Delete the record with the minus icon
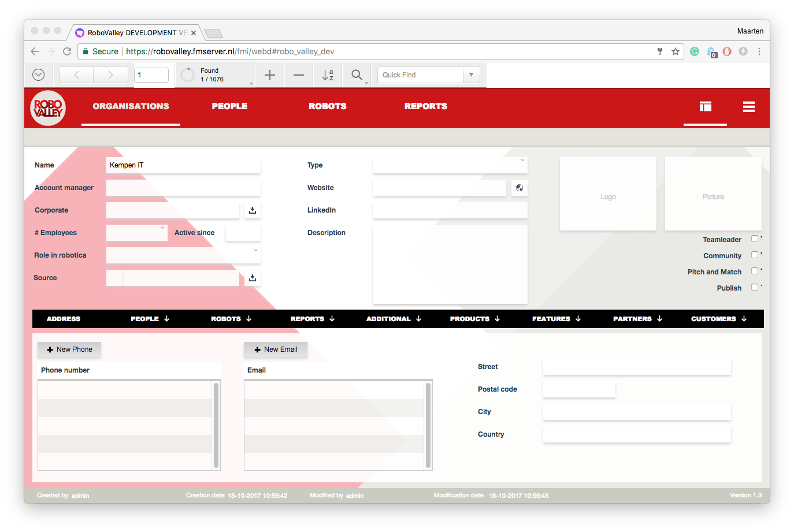794x532 pixels. 299,75
